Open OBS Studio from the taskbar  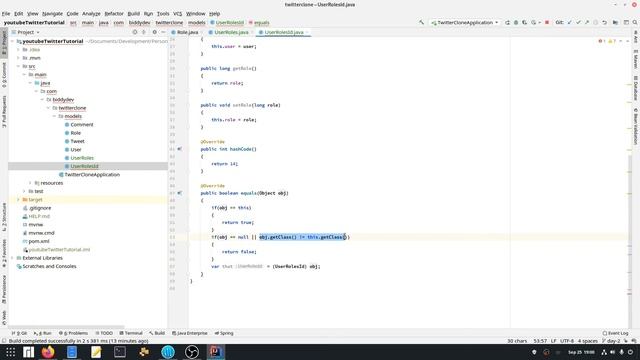coord(192,352)
